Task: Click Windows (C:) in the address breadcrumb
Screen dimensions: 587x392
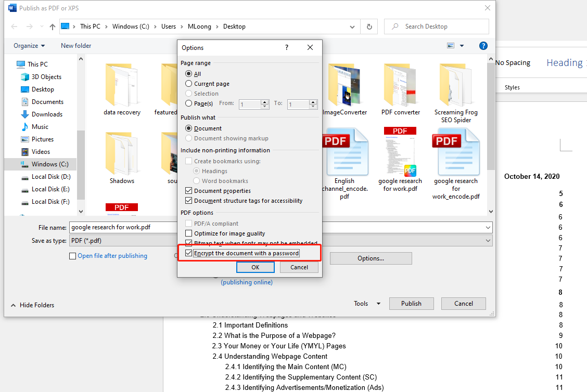Action: point(131,27)
